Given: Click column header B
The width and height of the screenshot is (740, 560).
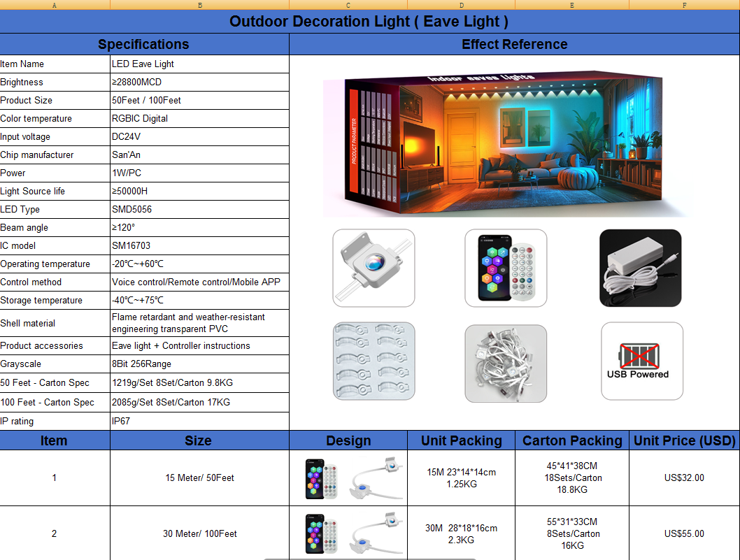Looking at the screenshot, I should coord(199,5).
